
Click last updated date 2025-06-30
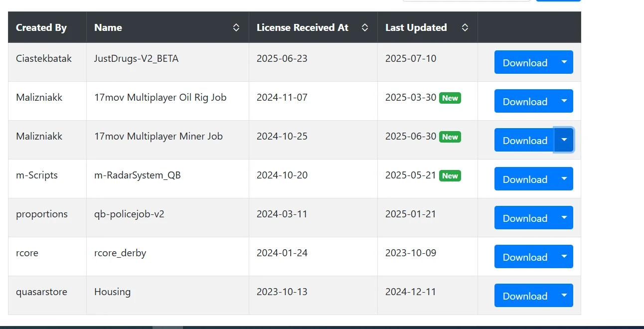point(411,136)
